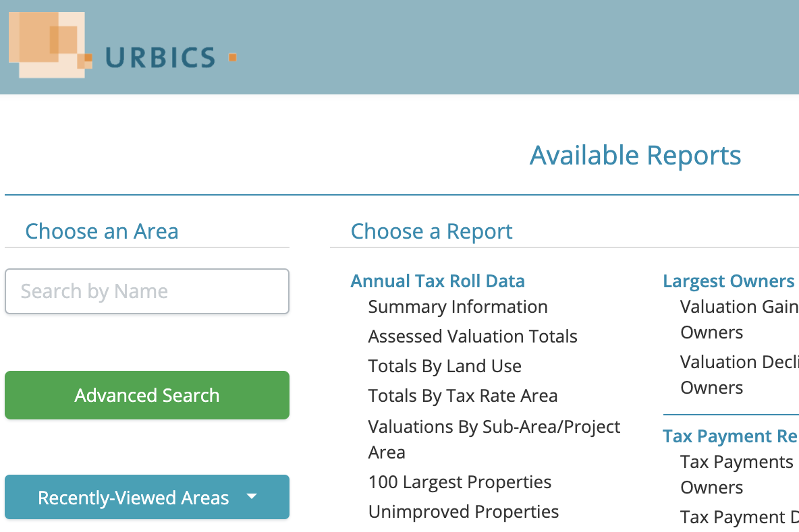
Task: Focus the Search by Name field
Action: click(x=147, y=291)
